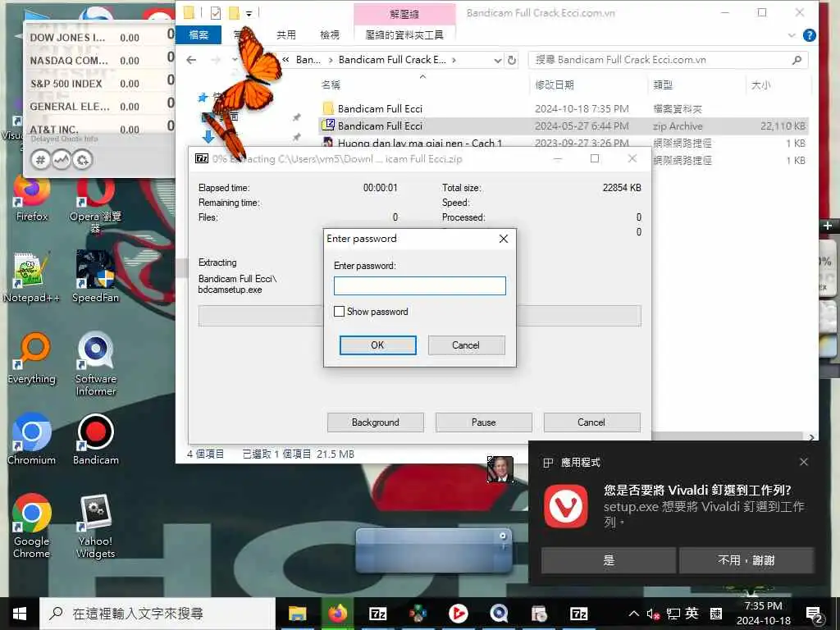This screenshot has width=840, height=630.
Task: Open Software Informer taskbar icon
Action: point(499,614)
